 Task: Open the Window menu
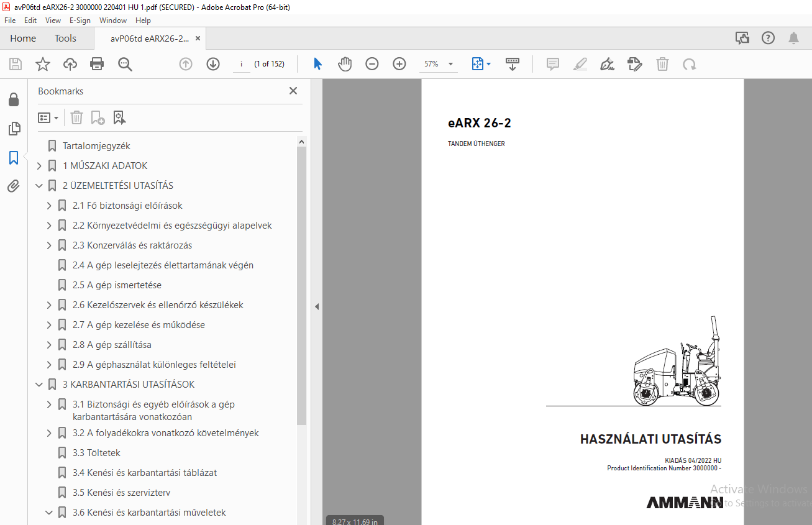[x=113, y=21]
